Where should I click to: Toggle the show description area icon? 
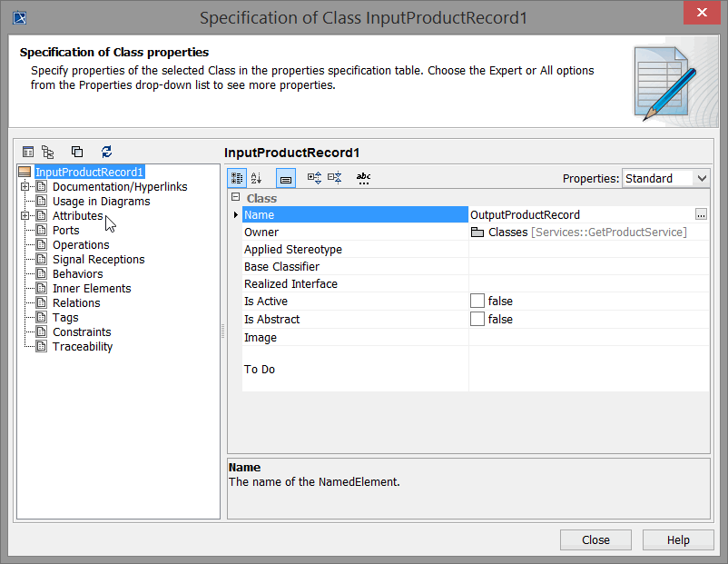pyautogui.click(x=285, y=179)
